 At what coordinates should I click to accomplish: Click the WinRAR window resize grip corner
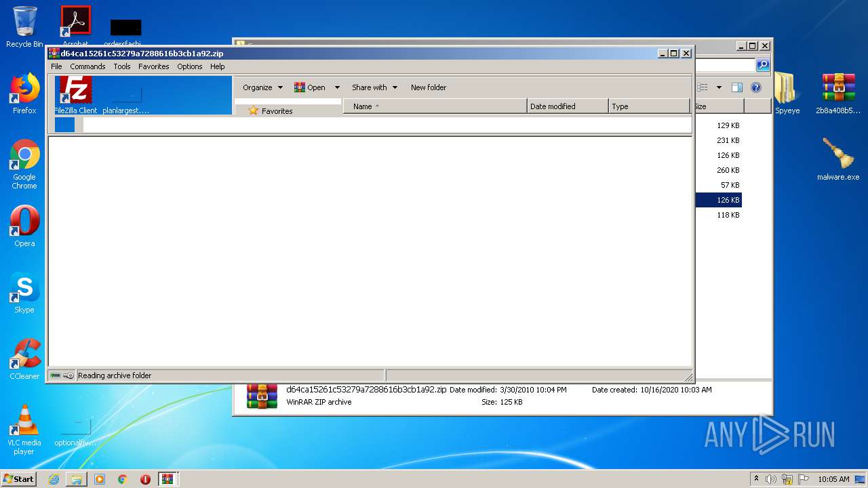[688, 378]
